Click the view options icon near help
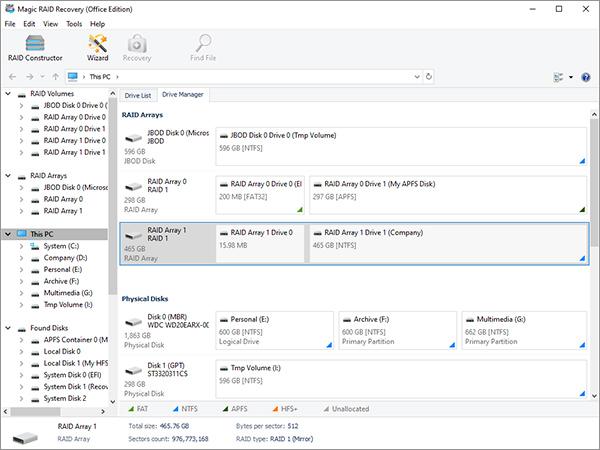Screen dimensions: 600x450 559,77
